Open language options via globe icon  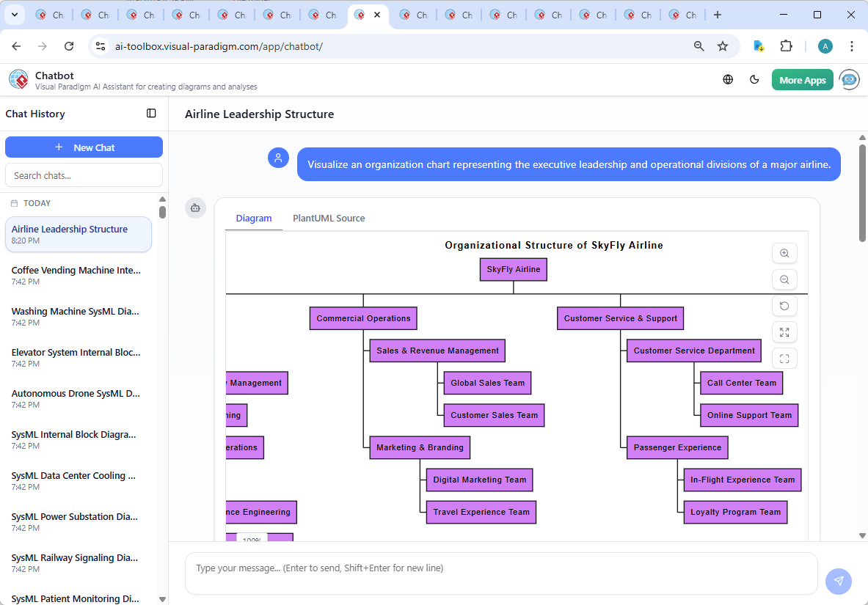point(728,79)
